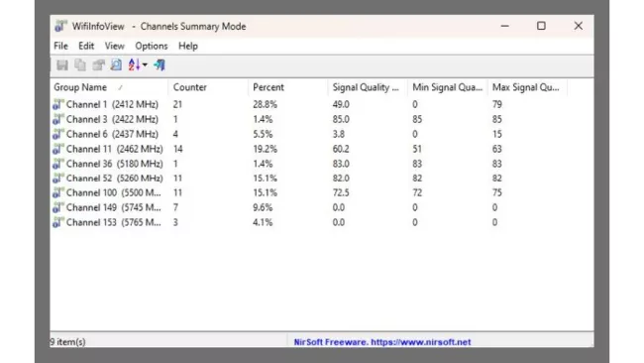This screenshot has width=644, height=363.
Task: Select the Channel 3 row icon
Action: (57, 119)
